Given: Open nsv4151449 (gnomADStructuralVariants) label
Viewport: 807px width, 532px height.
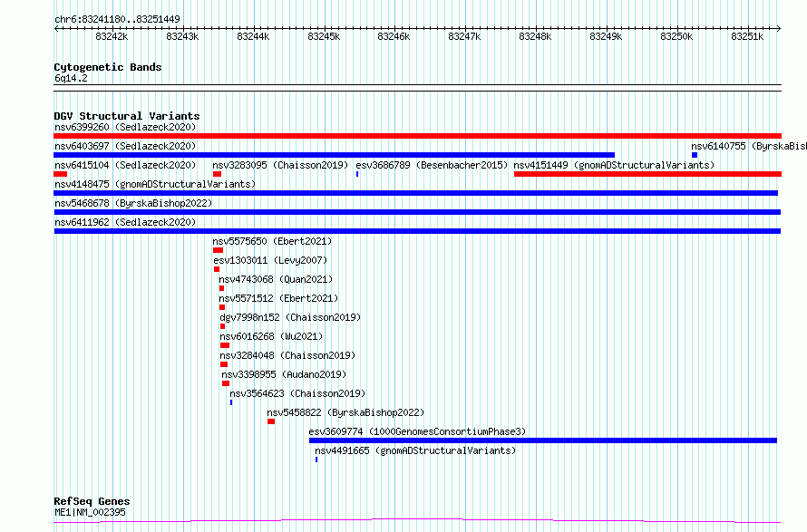Looking at the screenshot, I should (x=614, y=165).
